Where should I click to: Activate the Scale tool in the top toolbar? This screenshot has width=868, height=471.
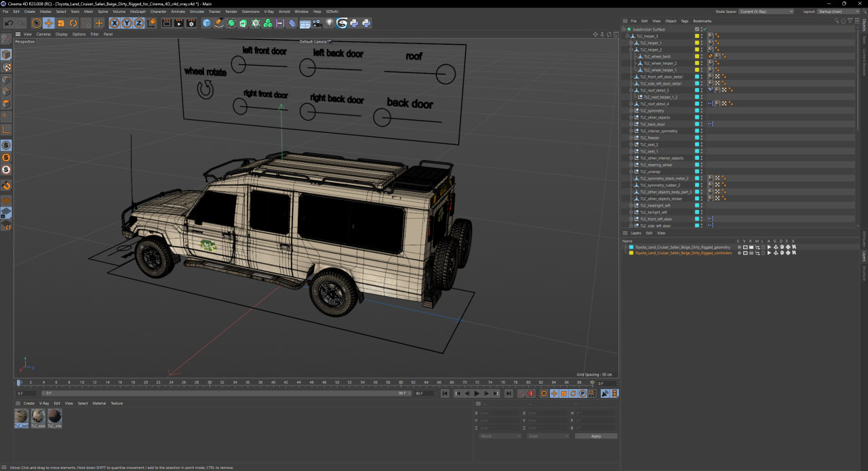[x=61, y=23]
